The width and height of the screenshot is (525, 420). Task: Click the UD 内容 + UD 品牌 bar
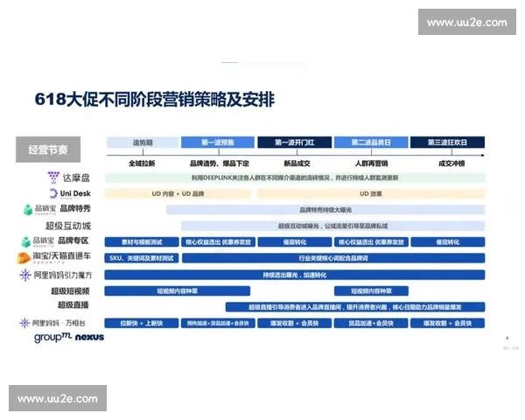click(x=178, y=193)
